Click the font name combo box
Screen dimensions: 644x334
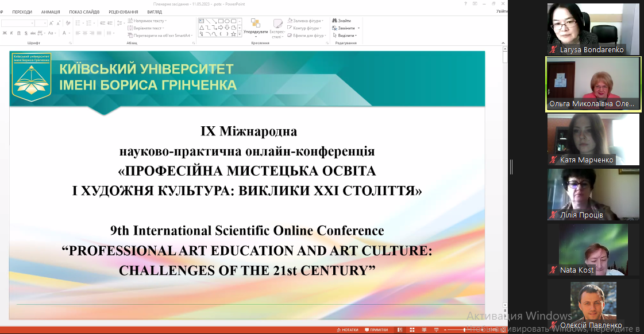(17, 24)
